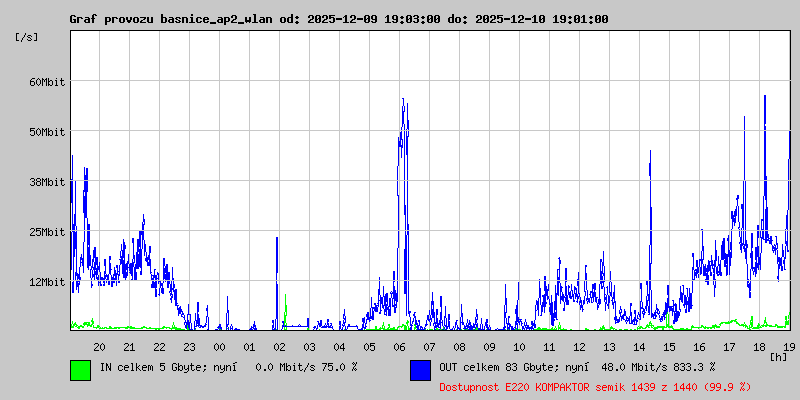Screen dimensions: 800x400
Task: Click the '23' hour axis label
Action: click(189, 347)
